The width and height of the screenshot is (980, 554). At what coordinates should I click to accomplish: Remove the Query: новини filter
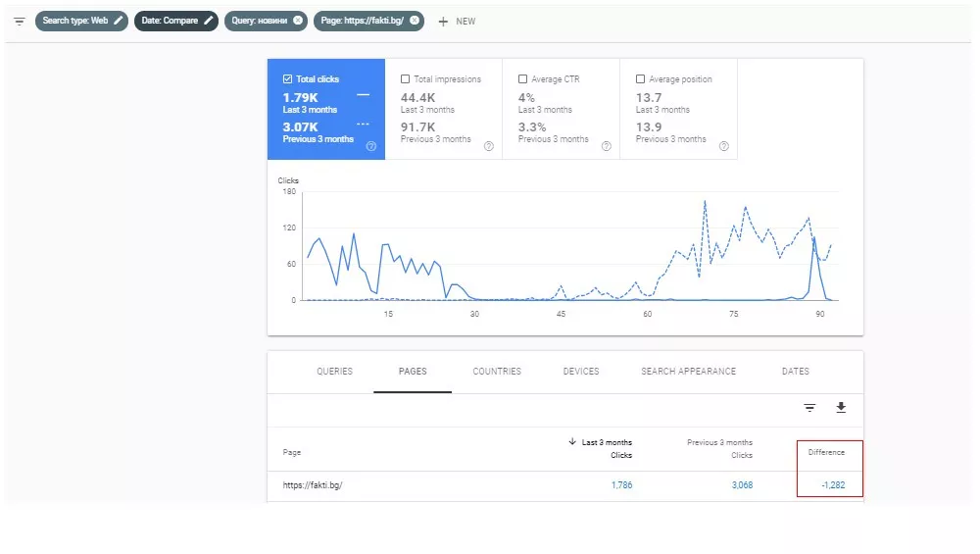(x=298, y=21)
